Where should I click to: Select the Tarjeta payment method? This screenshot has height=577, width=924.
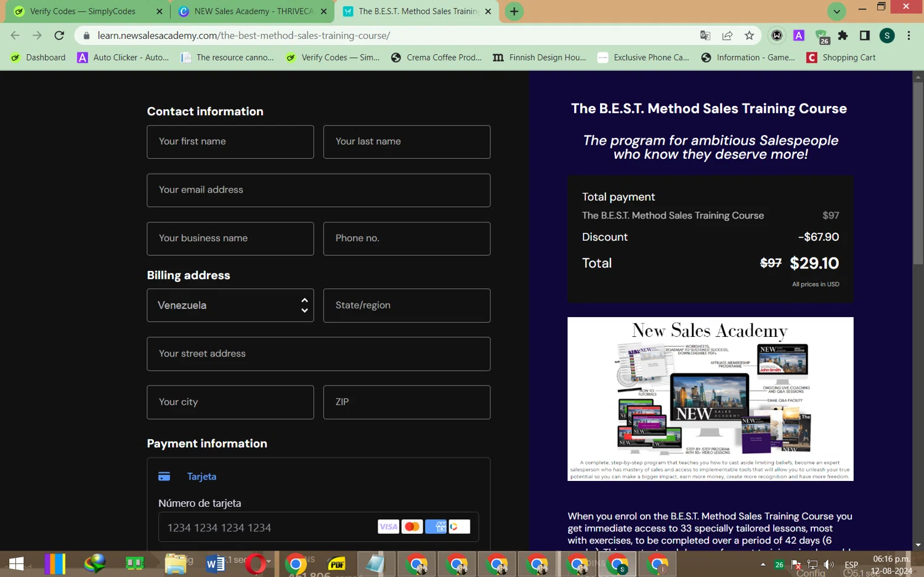click(x=187, y=477)
